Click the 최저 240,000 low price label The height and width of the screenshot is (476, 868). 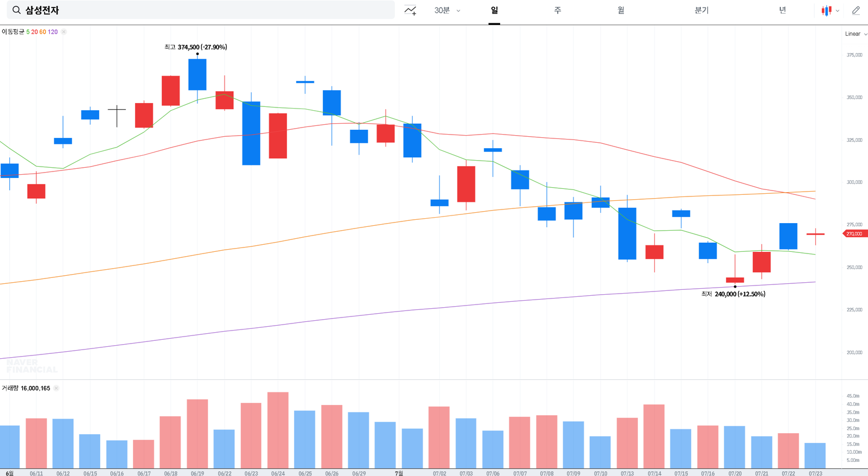click(x=733, y=294)
